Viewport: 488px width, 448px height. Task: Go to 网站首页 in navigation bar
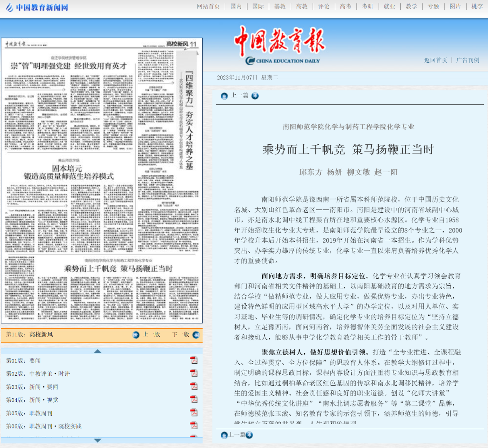(208, 7)
